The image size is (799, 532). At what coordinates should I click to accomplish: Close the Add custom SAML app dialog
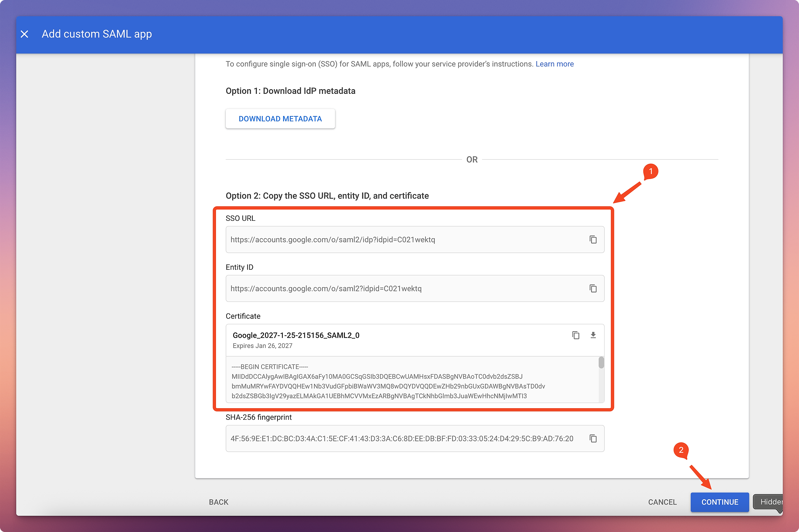click(x=24, y=34)
